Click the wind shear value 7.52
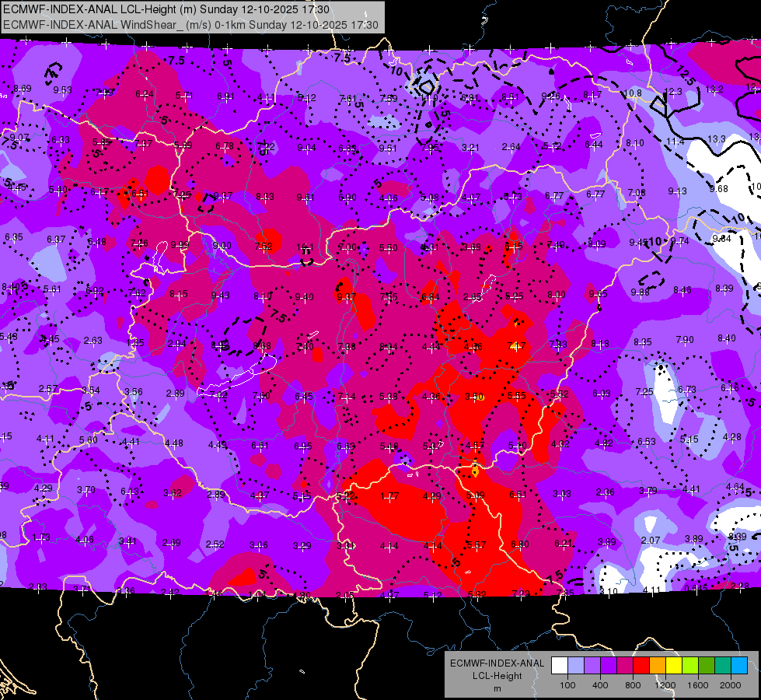The height and width of the screenshot is (700, 761). (x=264, y=246)
